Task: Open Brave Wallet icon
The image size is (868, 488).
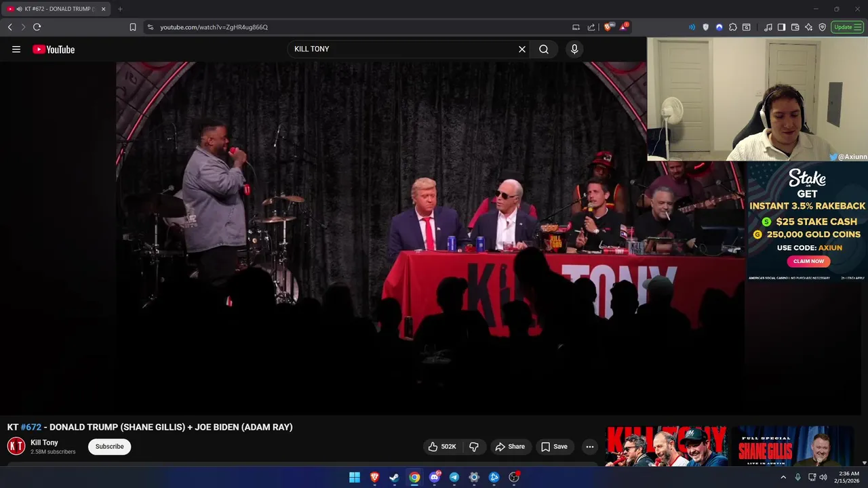Action: point(795,27)
